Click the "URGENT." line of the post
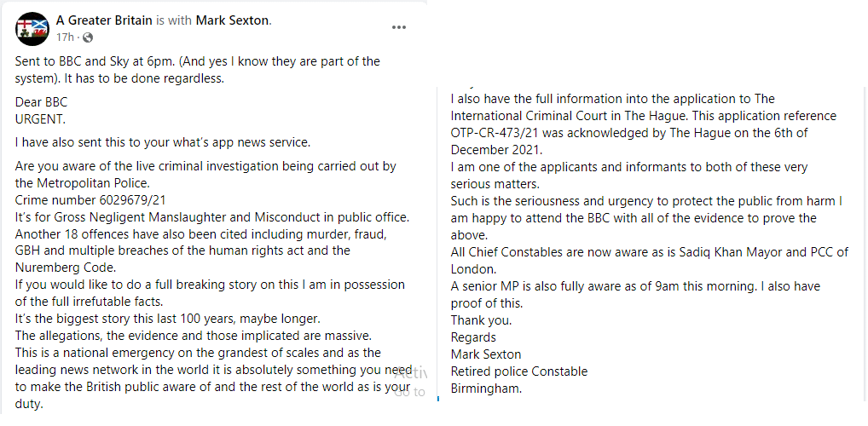The width and height of the screenshot is (868, 426). [40, 118]
